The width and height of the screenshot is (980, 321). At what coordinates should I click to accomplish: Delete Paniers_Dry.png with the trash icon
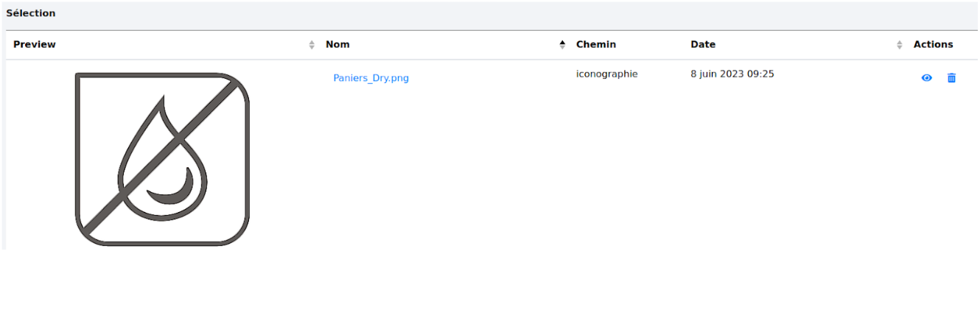[x=951, y=78]
